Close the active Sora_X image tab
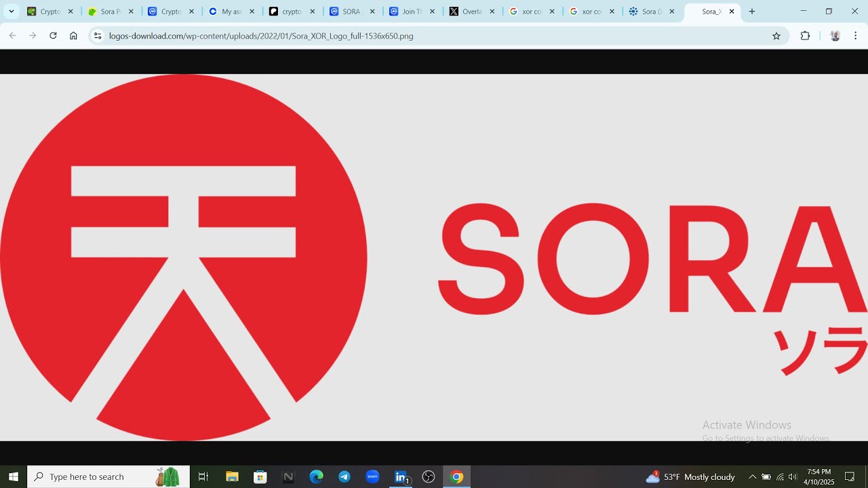The width and height of the screenshot is (868, 488). (x=732, y=12)
